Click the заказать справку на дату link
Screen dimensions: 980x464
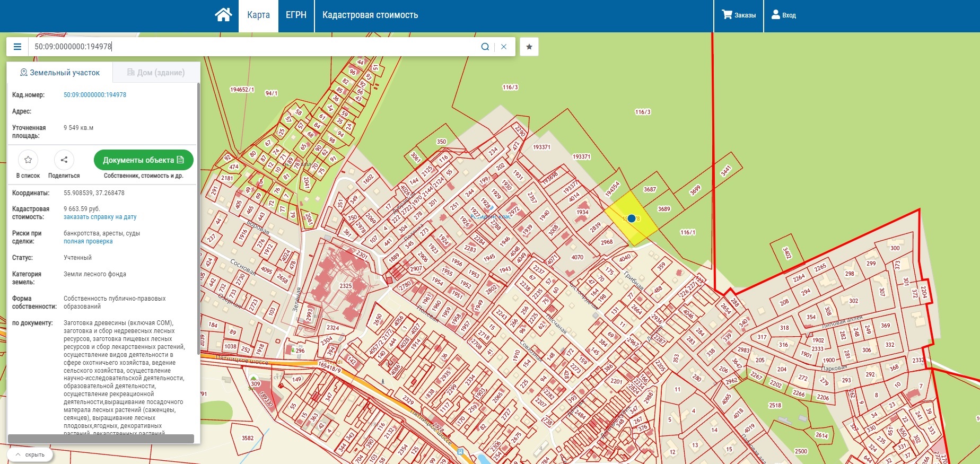tap(100, 217)
